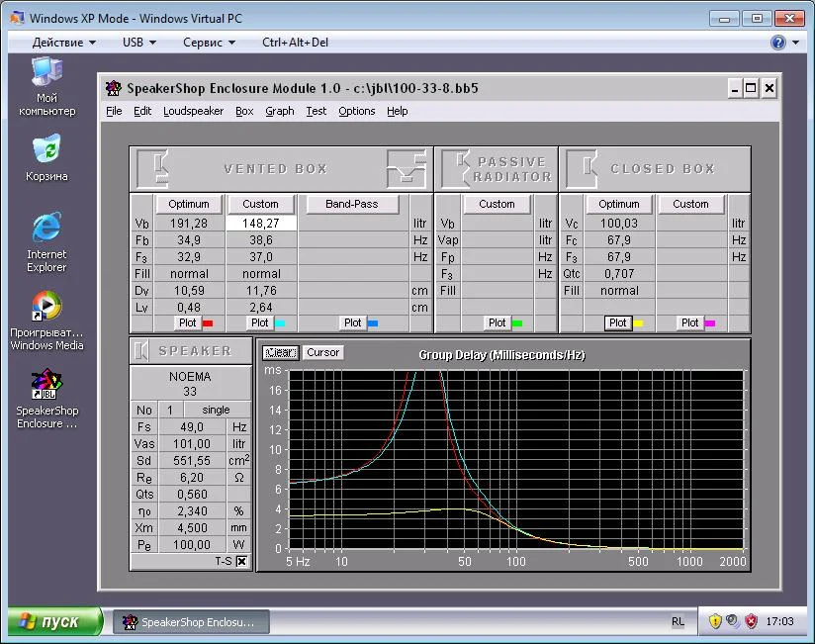815x644 pixels.
Task: Open the Graph menu
Action: [x=279, y=111]
